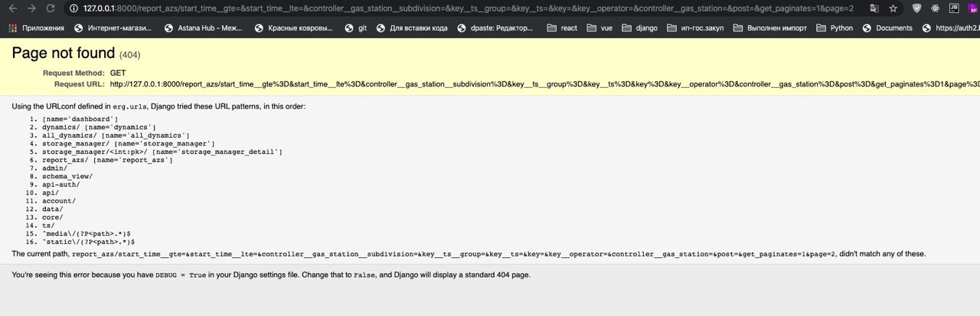Viewport: 980px width, 316px height.
Task: Click the schema_view/ URL pattern
Action: tap(67, 177)
